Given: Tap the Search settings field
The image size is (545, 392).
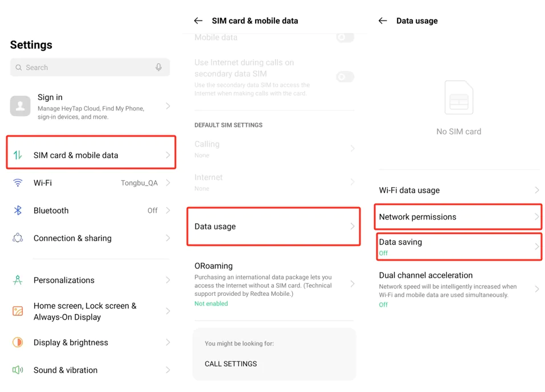Looking at the screenshot, I should (90, 67).
